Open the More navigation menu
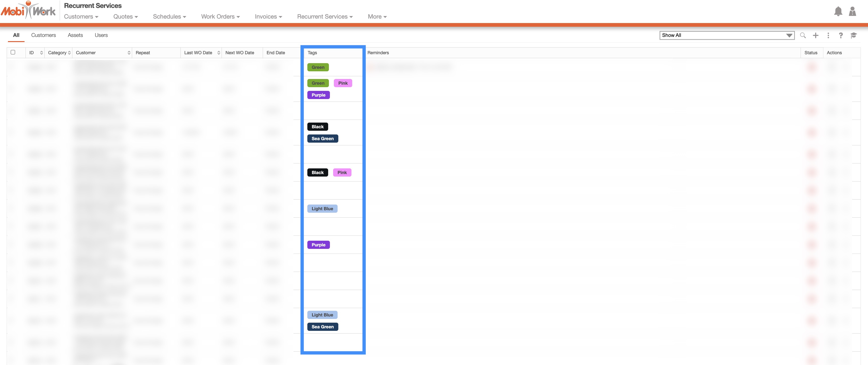 point(377,17)
